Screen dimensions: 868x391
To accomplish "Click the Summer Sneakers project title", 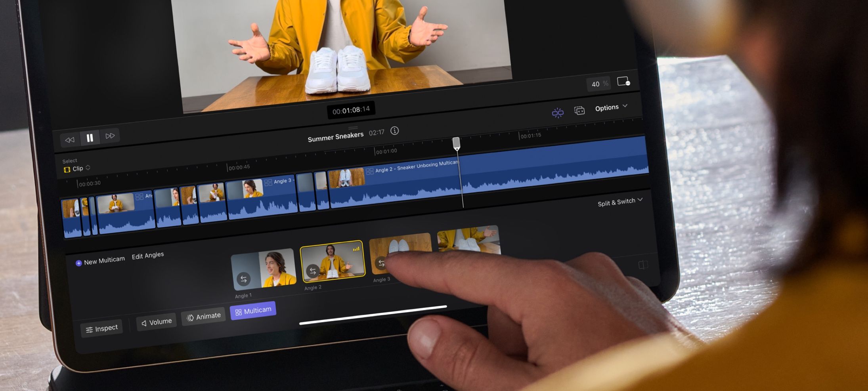I will pos(336,137).
